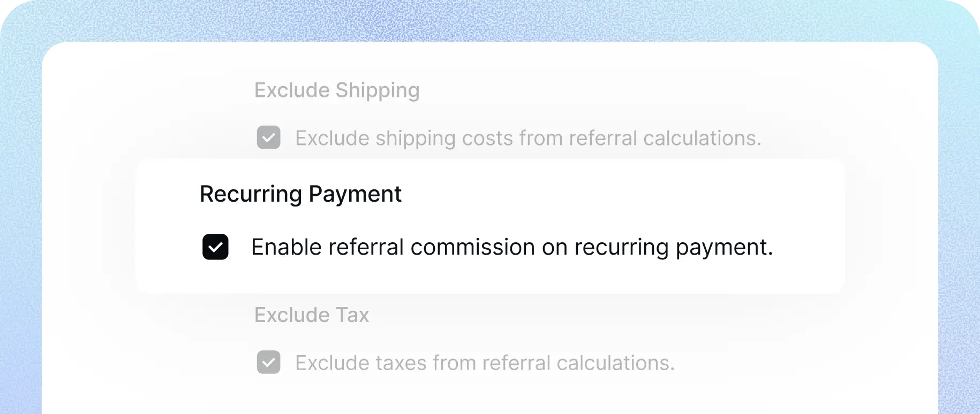Click the gray checkmark icon beside 'Exclude shipping costs'
This screenshot has height=414, width=980.
click(x=268, y=138)
